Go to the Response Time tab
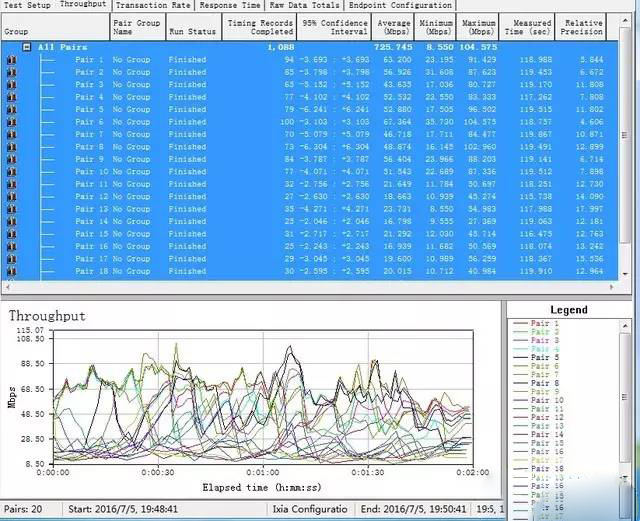Viewport: 640px width, 521px height. 230,5
